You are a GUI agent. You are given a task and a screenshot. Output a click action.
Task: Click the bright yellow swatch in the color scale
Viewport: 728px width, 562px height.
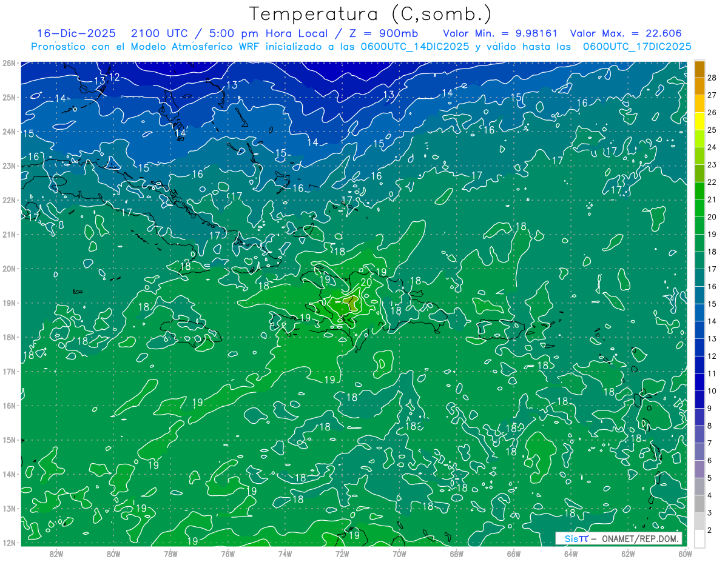(x=699, y=121)
